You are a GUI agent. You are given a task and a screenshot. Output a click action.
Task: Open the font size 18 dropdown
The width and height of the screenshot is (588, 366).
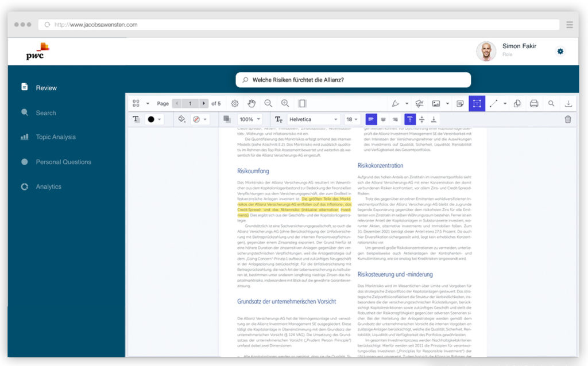(352, 119)
